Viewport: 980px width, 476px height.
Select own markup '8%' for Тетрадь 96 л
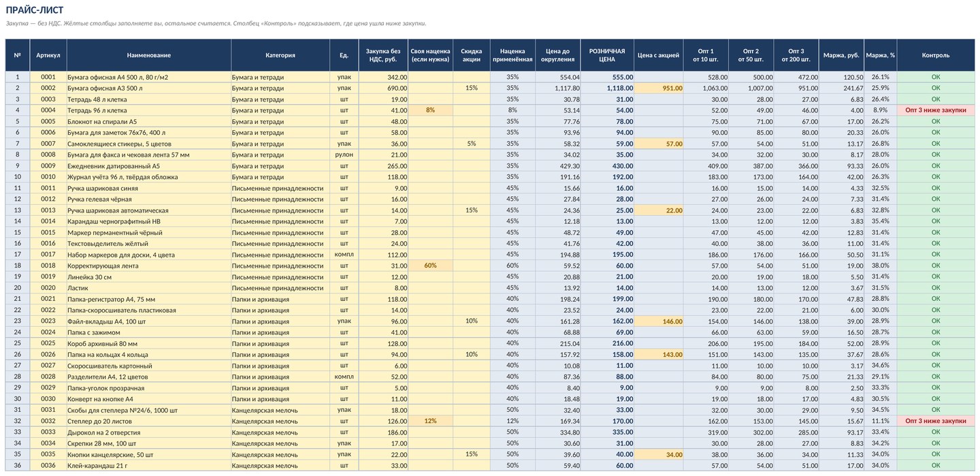click(x=430, y=110)
